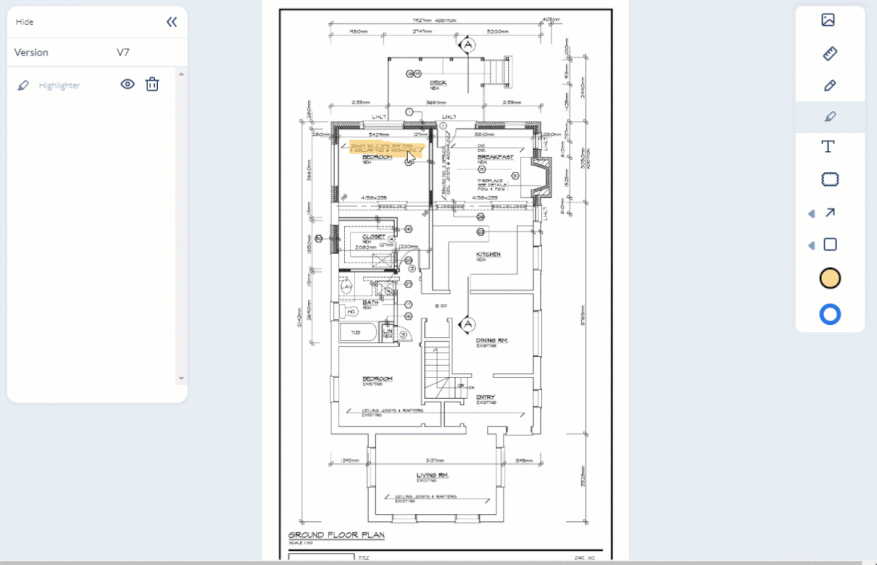The image size is (877, 565).
Task: Expand rectangle tool options triangle
Action: (812, 246)
